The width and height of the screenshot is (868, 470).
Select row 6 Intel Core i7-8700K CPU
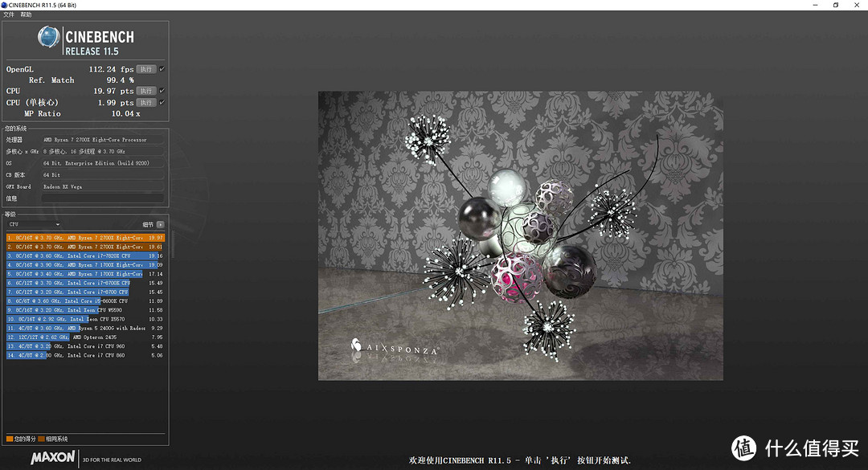coord(86,283)
